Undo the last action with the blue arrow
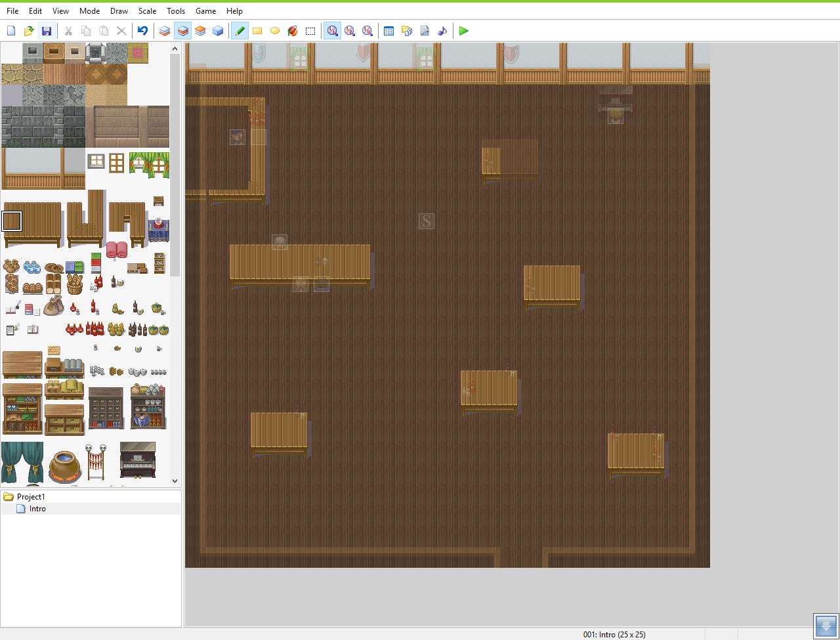The width and height of the screenshot is (840, 640). click(142, 31)
